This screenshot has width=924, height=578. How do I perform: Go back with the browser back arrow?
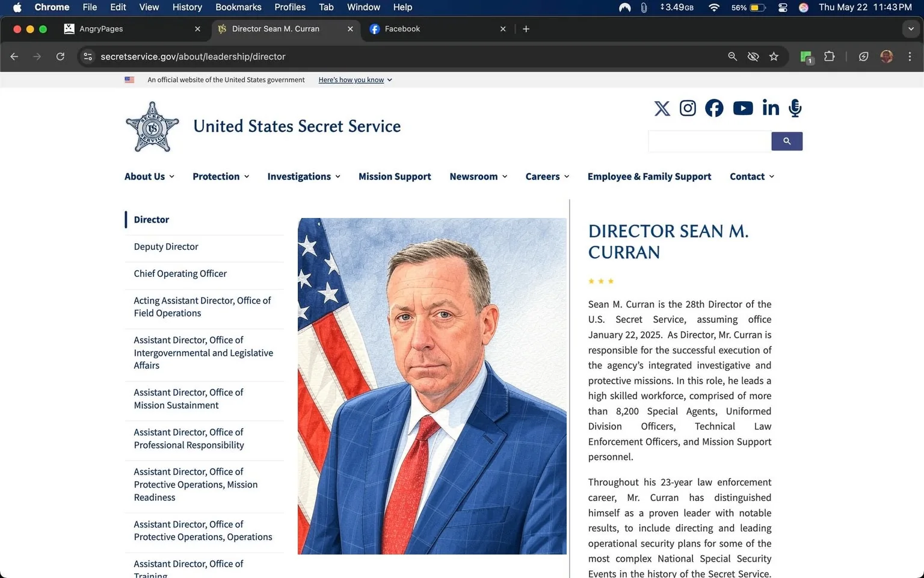(14, 57)
